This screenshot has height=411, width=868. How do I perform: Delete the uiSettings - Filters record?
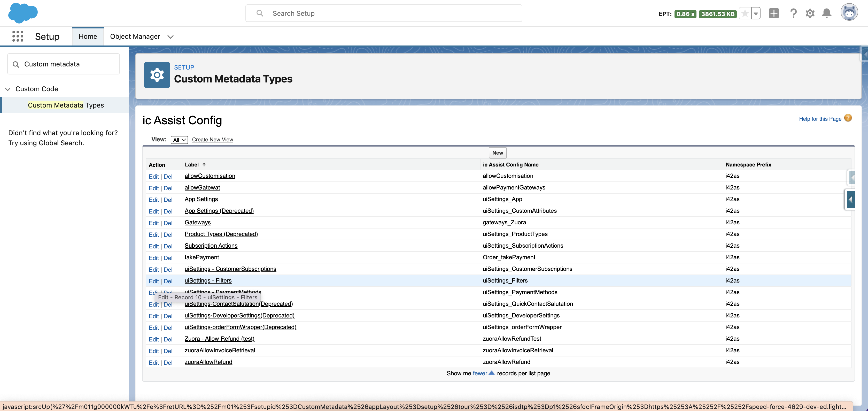coord(168,281)
